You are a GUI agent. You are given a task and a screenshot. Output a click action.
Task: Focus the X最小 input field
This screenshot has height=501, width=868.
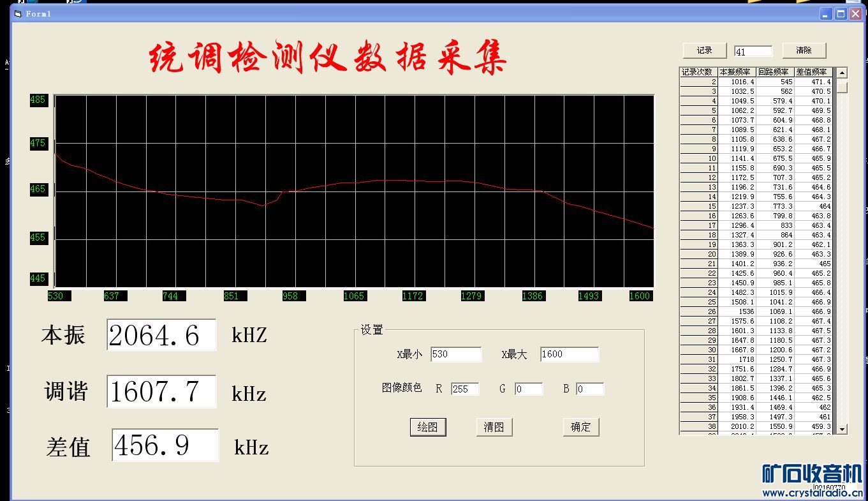(456, 354)
